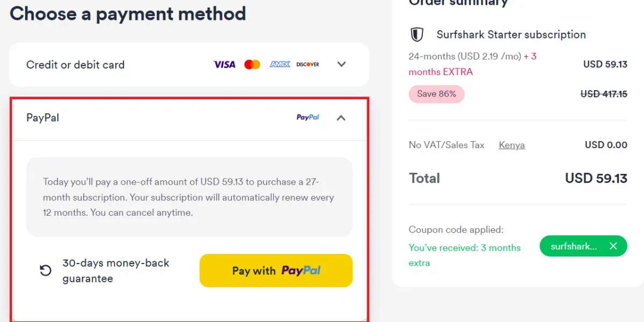Open the Credit or debit card option
Viewport: 644px width, 322px height.
189,64
